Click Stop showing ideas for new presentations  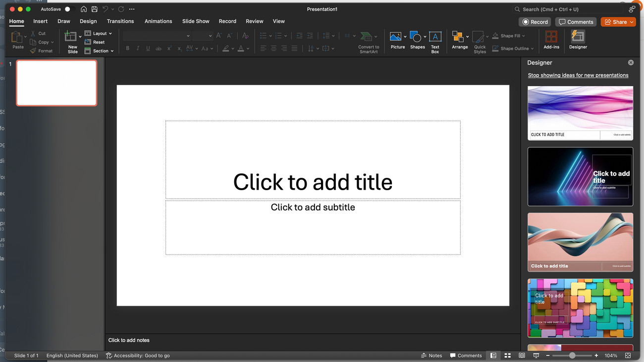pos(578,75)
